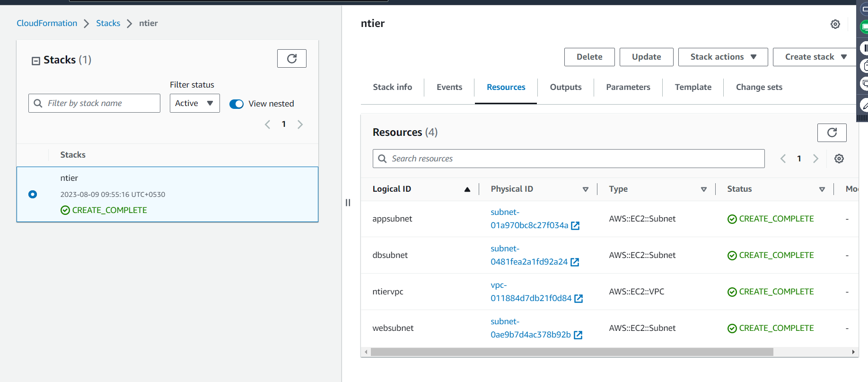Viewport: 868px width, 382px height.
Task: Refresh the Stacks list
Action: point(292,59)
